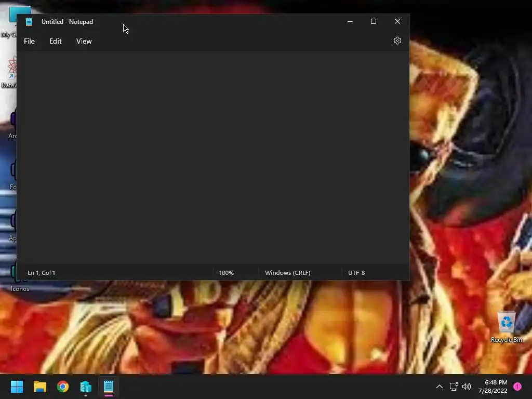The height and width of the screenshot is (399, 532).
Task: Select the Iconos desktop folder label
Action: click(20, 289)
